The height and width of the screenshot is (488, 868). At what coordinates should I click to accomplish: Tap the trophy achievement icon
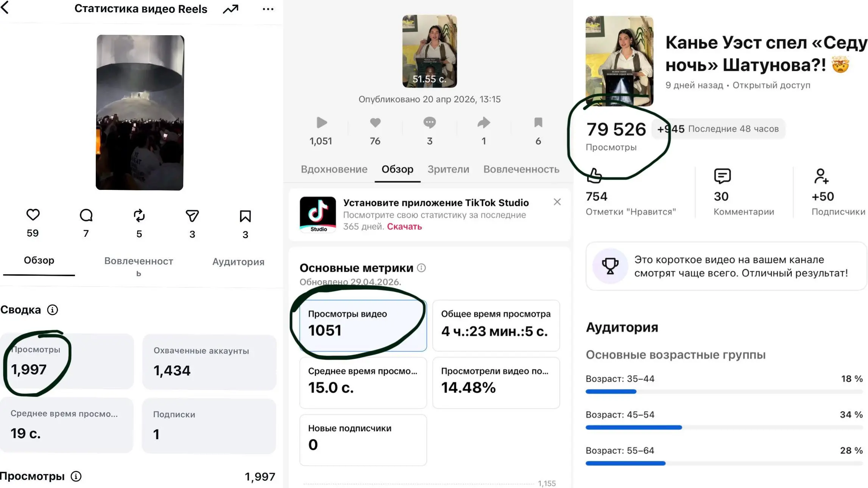click(610, 266)
